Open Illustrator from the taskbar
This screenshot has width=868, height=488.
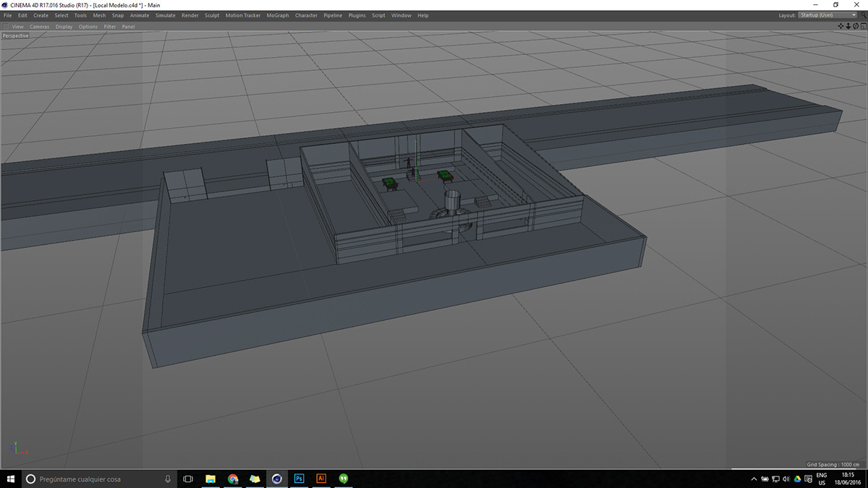pyautogui.click(x=321, y=479)
